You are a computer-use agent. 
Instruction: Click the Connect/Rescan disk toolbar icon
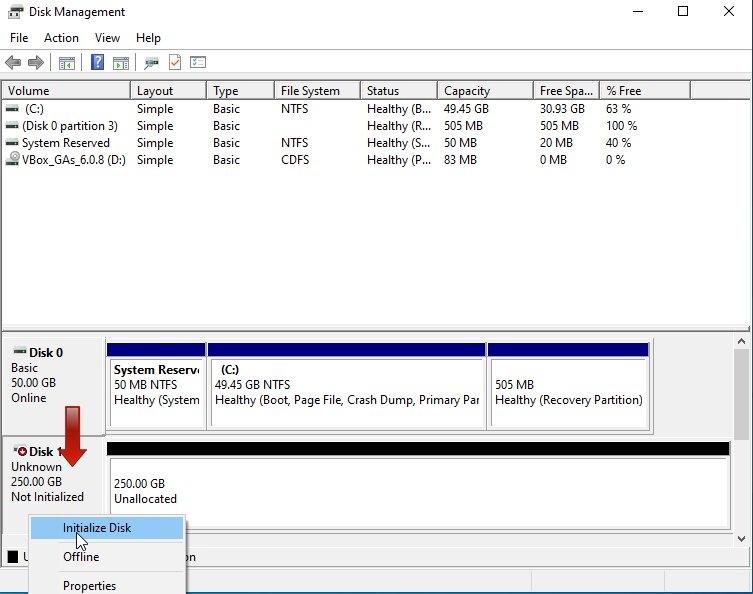tap(151, 63)
